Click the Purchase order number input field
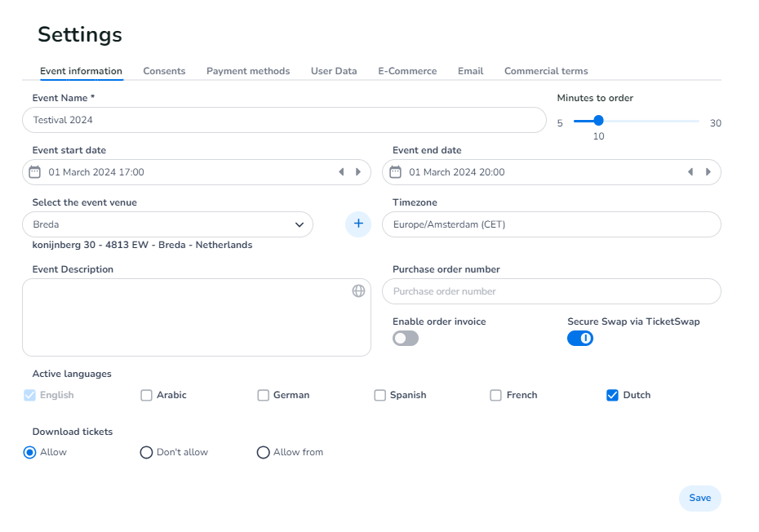This screenshot has width=759, height=532. (x=551, y=291)
